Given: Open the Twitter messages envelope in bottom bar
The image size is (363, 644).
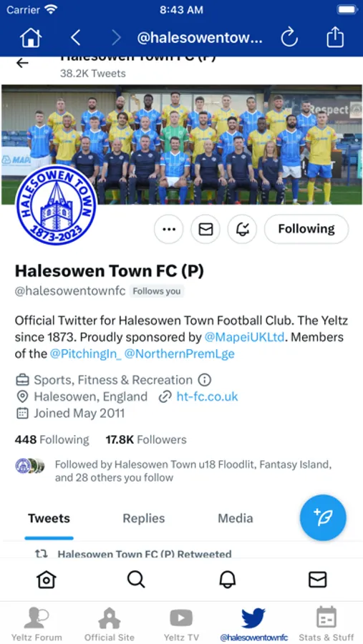Looking at the screenshot, I should click(317, 580).
